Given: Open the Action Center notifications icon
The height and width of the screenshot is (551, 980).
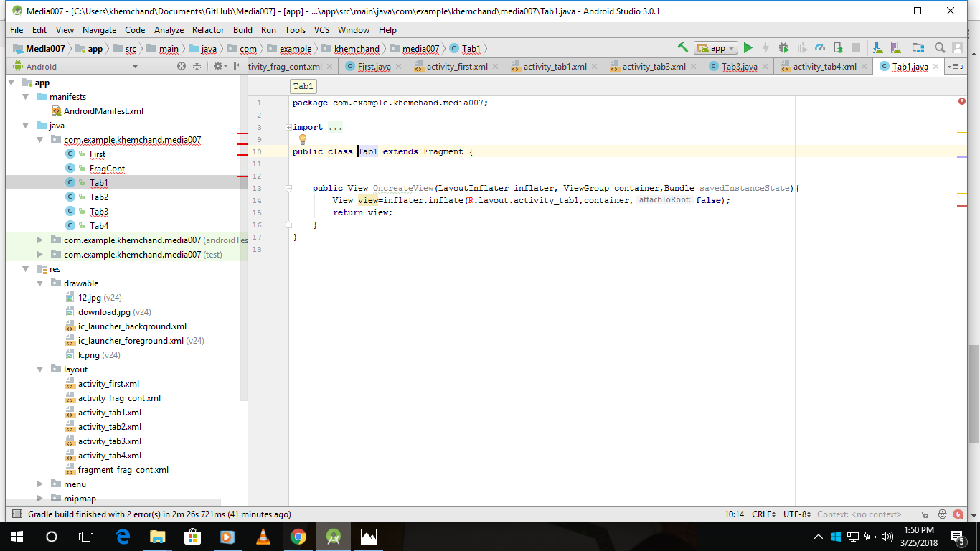Looking at the screenshot, I should pos(958,537).
